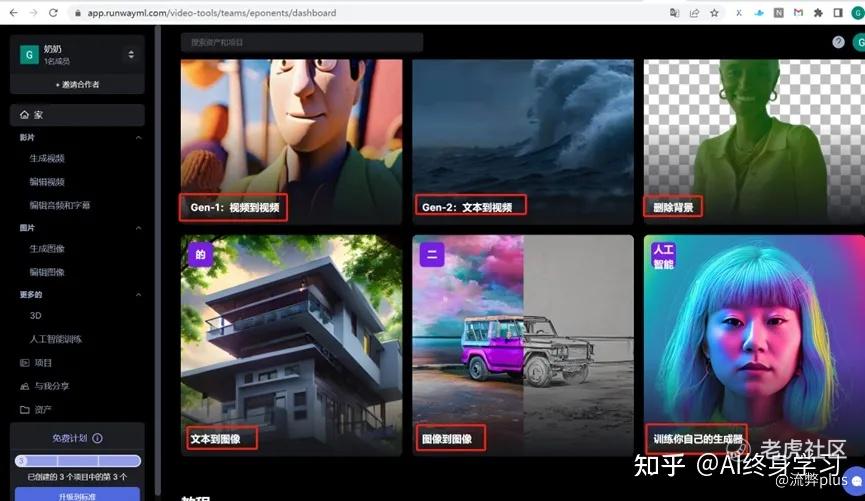This screenshot has height=501, width=865.
Task: Click the folder icon next to 资产
Action: tap(24, 409)
